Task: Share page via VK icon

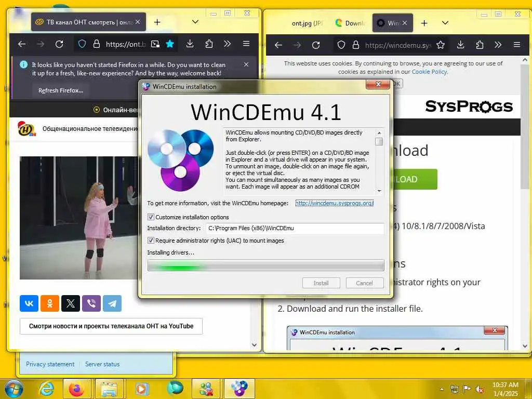Action: [x=29, y=303]
